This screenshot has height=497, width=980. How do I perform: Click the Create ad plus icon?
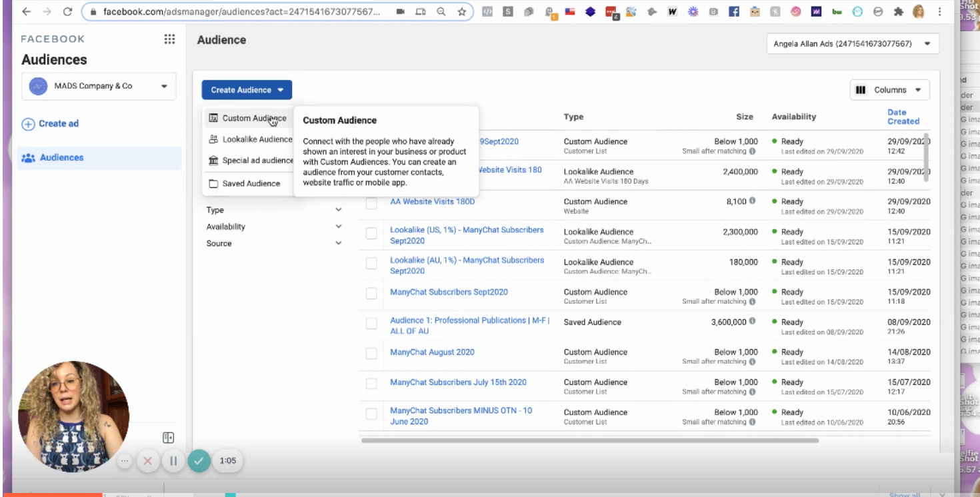(x=28, y=124)
